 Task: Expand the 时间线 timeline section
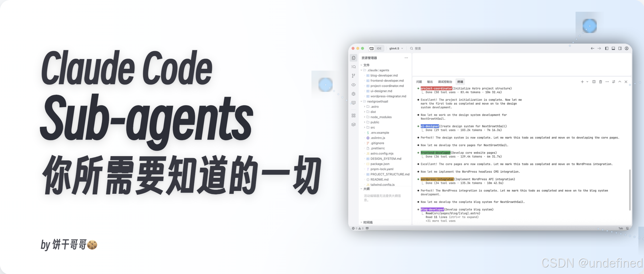click(367, 222)
